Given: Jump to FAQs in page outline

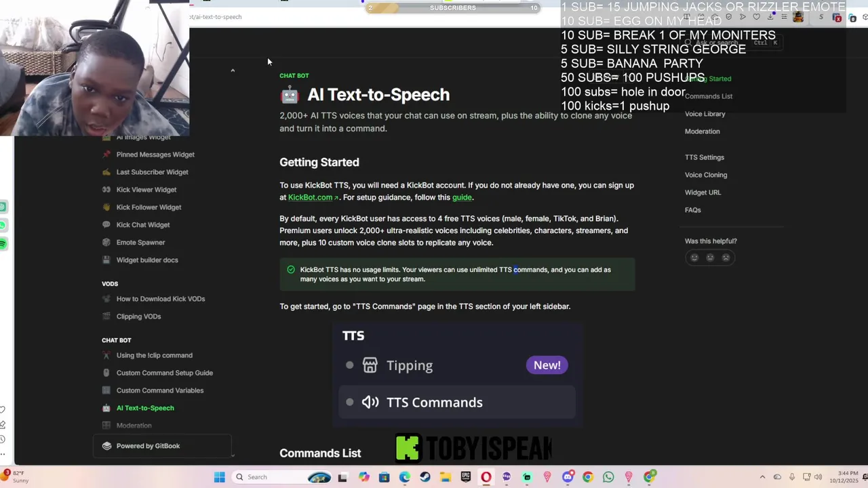Looking at the screenshot, I should click(692, 210).
